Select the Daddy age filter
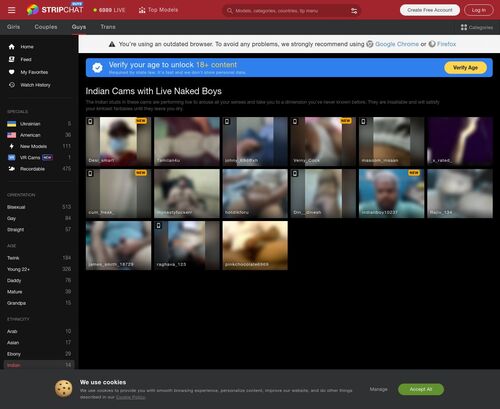 (39, 280)
